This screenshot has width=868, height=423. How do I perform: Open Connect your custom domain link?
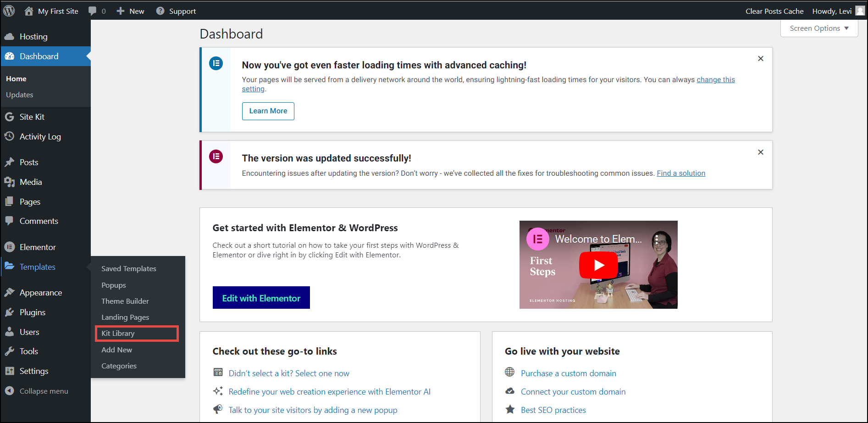coord(573,392)
